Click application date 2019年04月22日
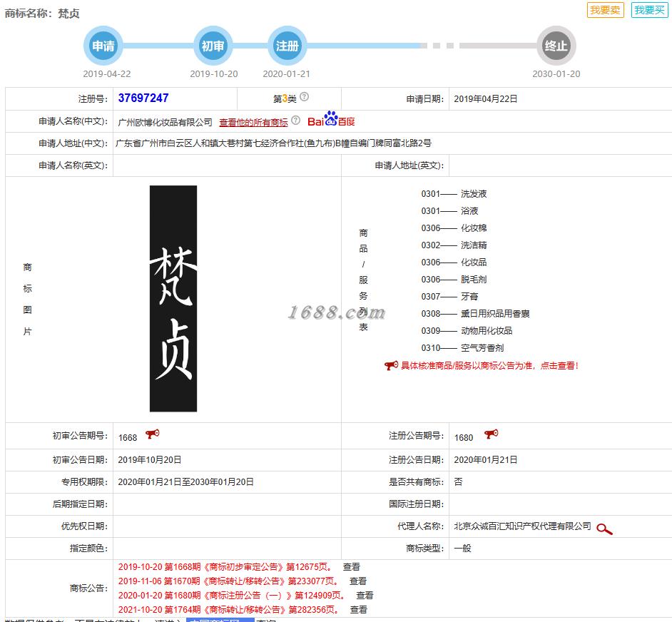The image size is (672, 622). [x=486, y=99]
